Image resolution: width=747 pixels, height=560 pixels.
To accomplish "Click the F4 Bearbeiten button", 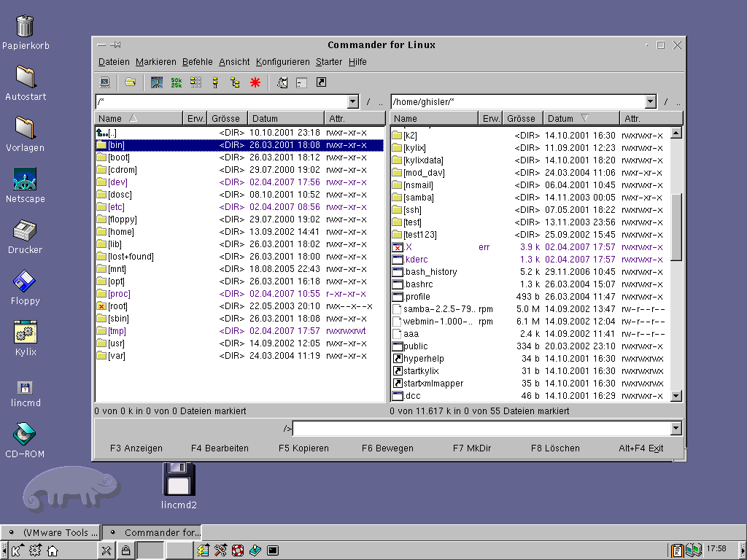I will click(x=220, y=448).
